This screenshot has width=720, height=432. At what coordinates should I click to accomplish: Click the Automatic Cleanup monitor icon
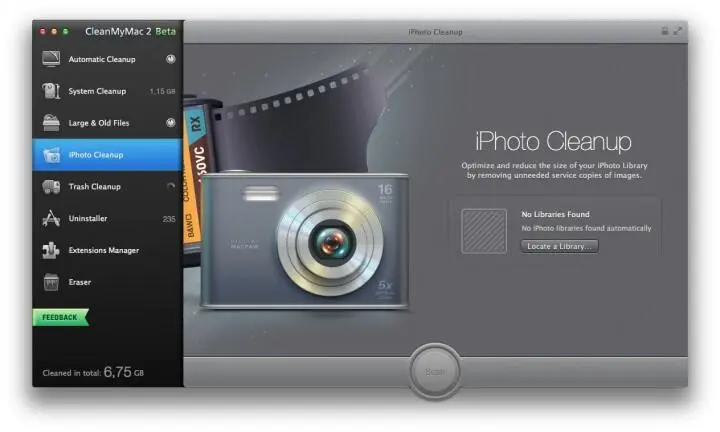pos(51,59)
